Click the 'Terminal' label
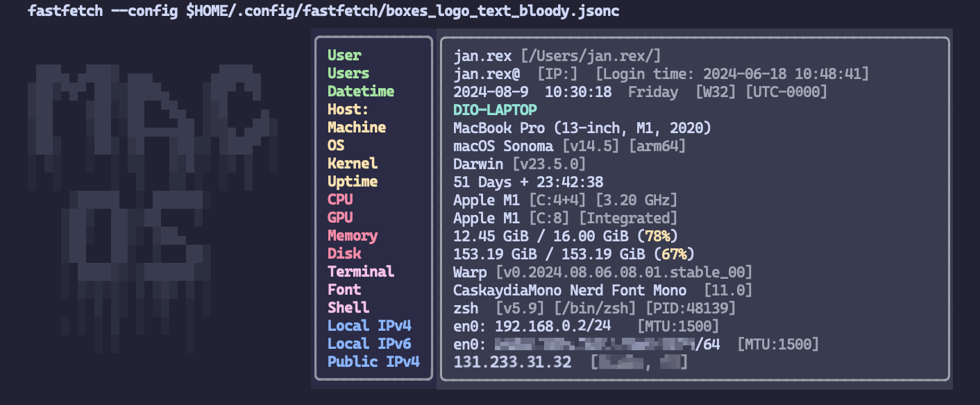The height and width of the screenshot is (405, 980). 361,272
